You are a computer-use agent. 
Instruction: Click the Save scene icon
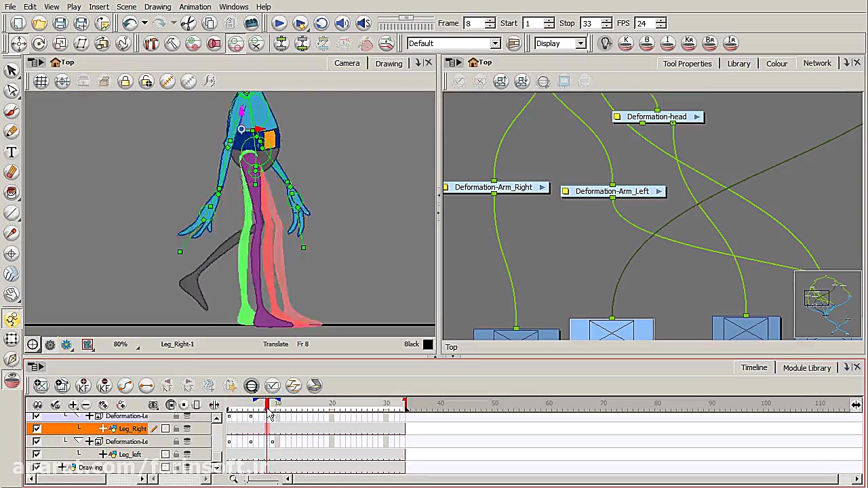(60, 23)
